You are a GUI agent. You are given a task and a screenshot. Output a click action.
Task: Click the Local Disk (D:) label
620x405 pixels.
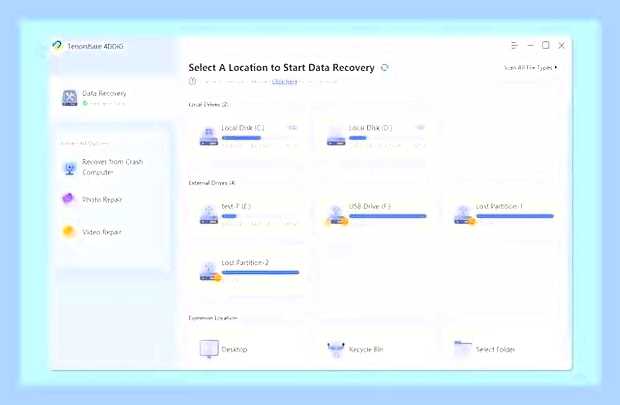click(370, 128)
